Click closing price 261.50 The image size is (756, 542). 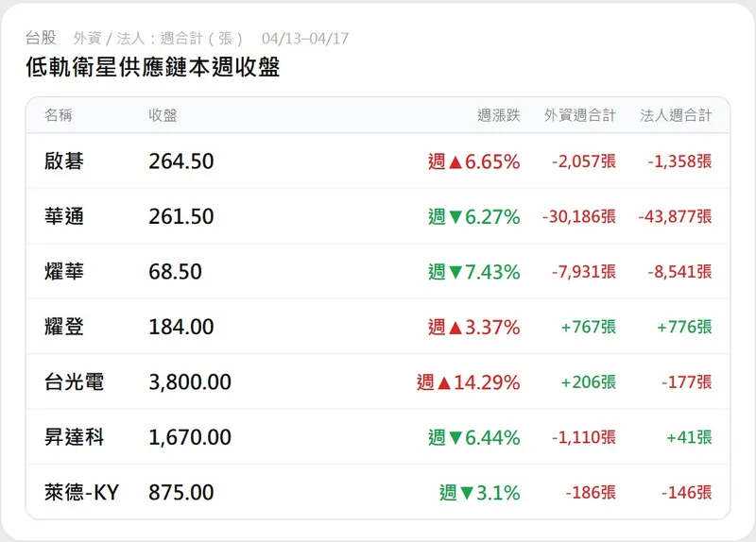[x=181, y=216]
